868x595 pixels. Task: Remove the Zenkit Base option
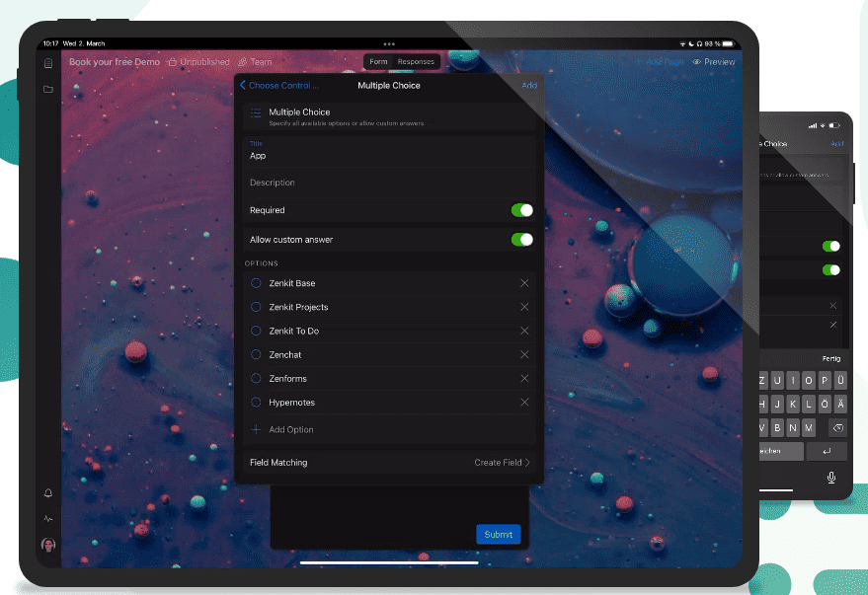pos(524,283)
